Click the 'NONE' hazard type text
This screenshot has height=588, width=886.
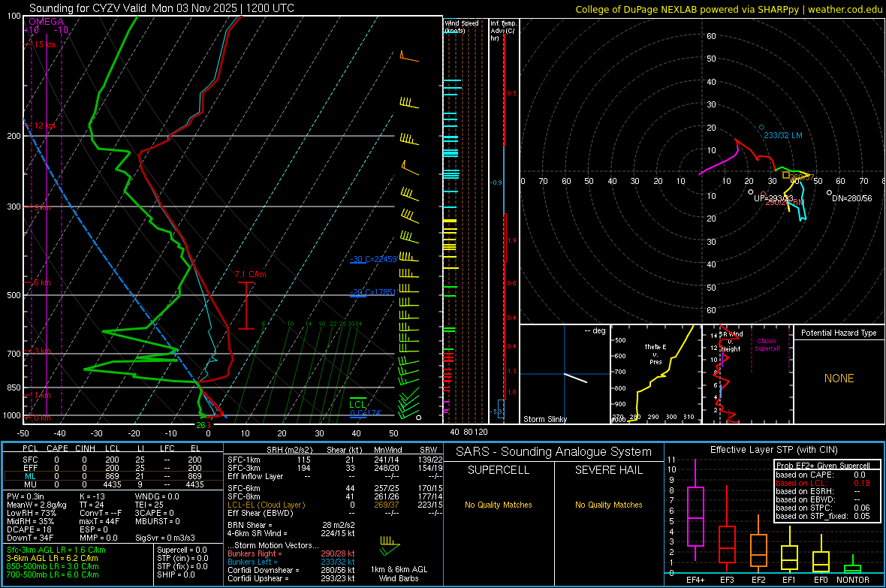coord(839,378)
